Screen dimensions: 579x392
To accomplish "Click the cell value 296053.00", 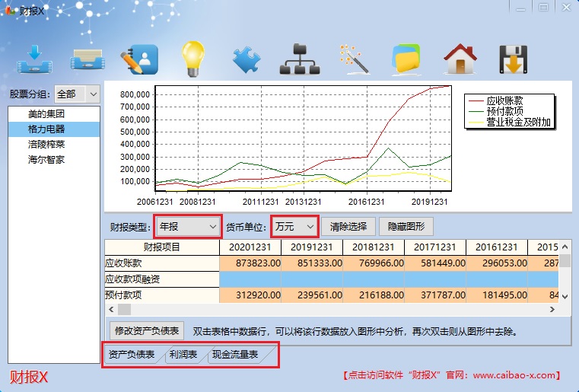I will [x=497, y=263].
